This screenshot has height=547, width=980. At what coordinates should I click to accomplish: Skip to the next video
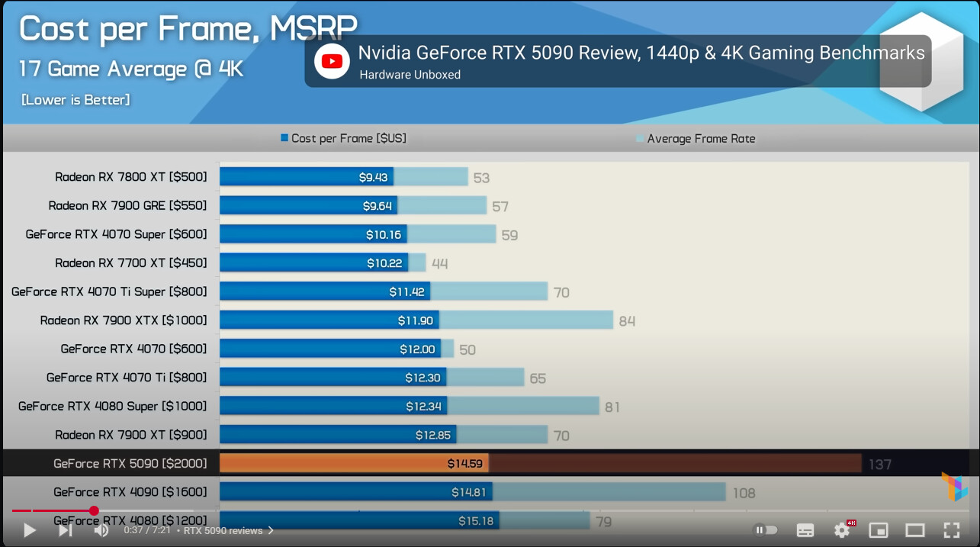pos(66,530)
